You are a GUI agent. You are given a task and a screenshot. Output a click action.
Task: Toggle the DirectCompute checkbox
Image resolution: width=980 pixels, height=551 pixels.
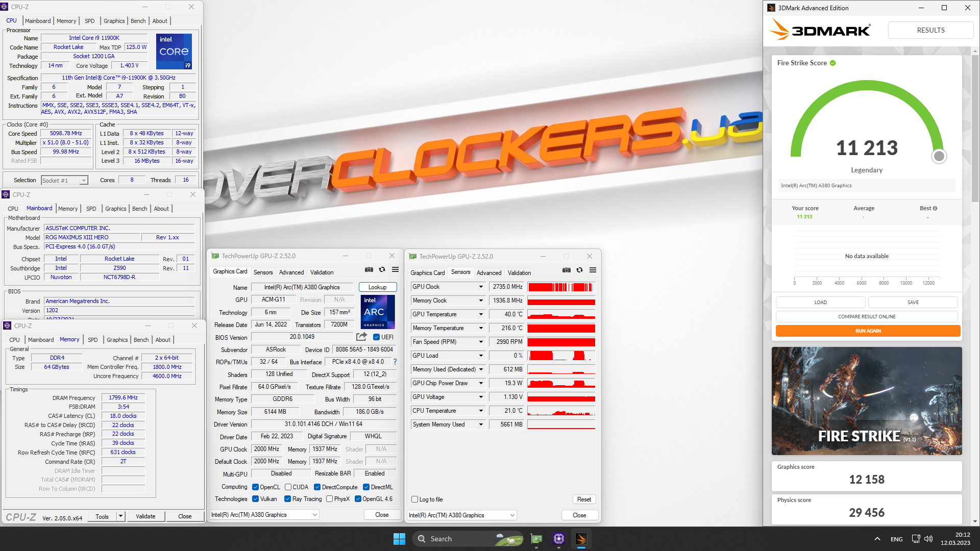[317, 487]
